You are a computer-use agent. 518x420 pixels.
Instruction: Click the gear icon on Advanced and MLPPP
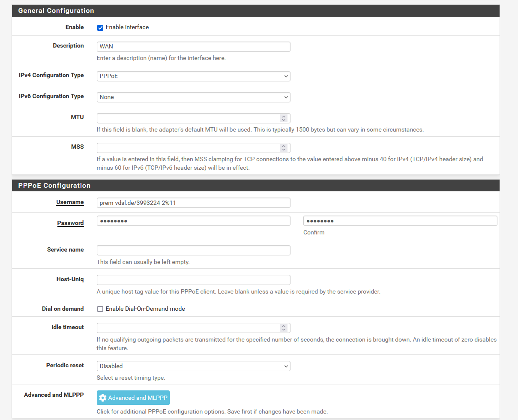point(102,398)
